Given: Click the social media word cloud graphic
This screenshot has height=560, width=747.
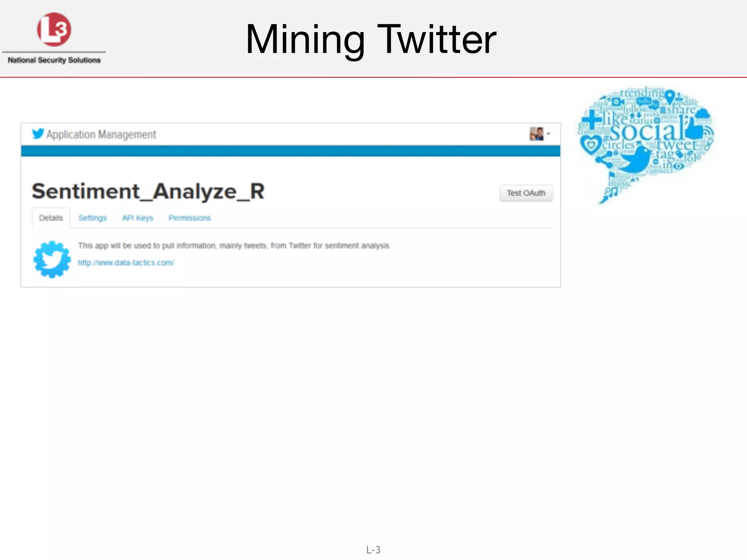Looking at the screenshot, I should click(x=646, y=145).
